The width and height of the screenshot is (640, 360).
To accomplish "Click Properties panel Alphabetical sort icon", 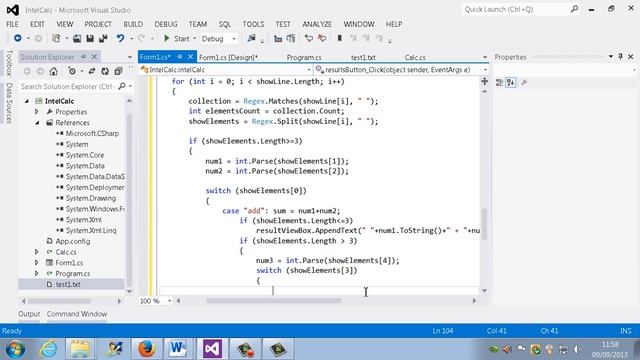I will point(511,82).
